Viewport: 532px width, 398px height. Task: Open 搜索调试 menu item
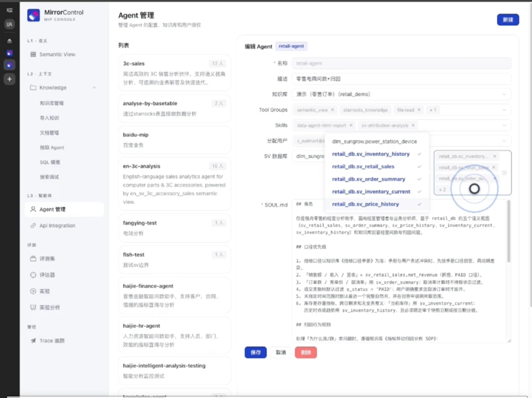coord(49,177)
